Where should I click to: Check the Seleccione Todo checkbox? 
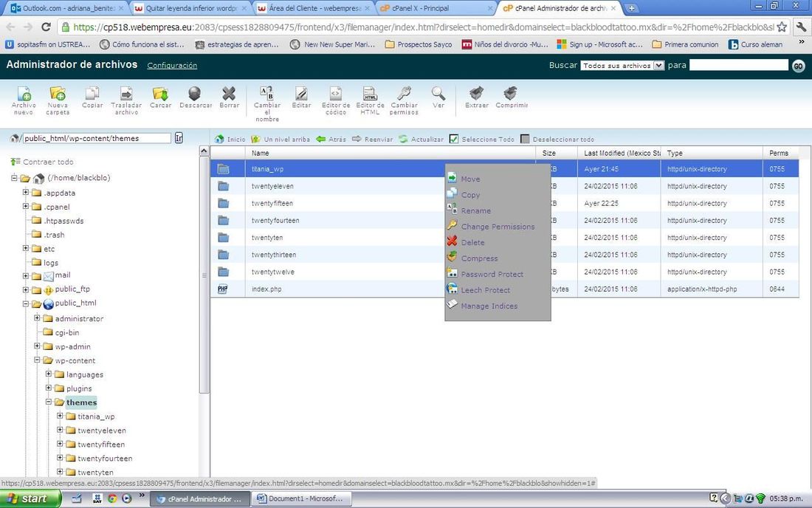(x=454, y=140)
